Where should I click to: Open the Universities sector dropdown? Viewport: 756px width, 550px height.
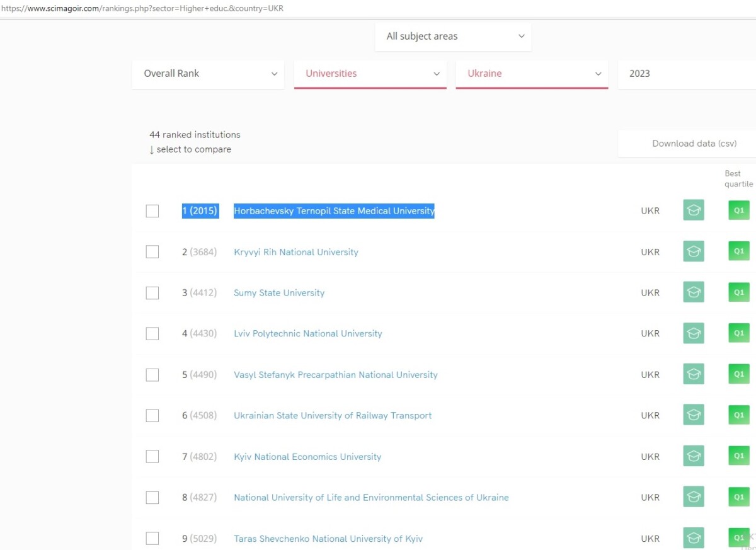point(370,74)
